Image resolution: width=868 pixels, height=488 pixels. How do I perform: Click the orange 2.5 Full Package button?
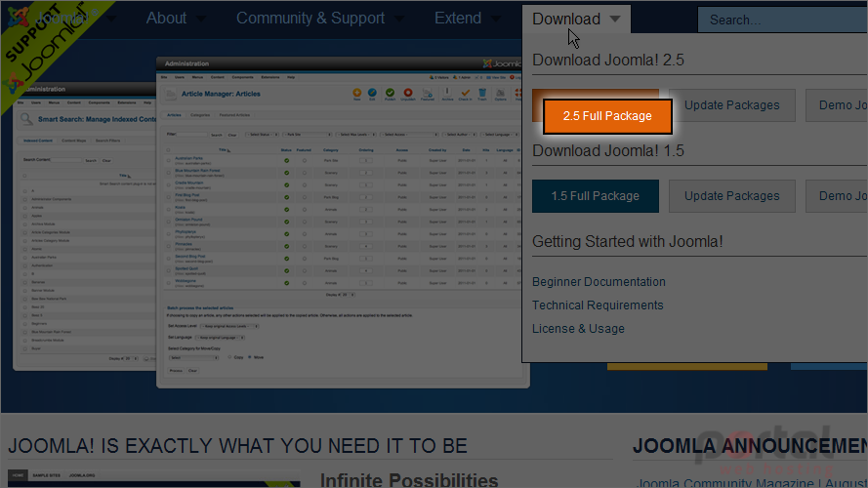point(607,116)
